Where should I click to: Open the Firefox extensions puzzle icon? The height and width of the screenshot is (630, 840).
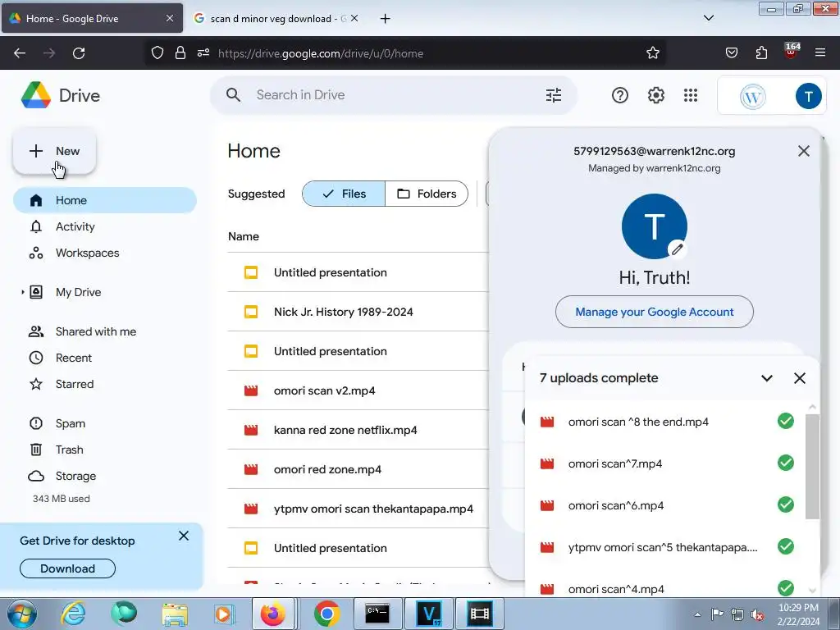761,53
